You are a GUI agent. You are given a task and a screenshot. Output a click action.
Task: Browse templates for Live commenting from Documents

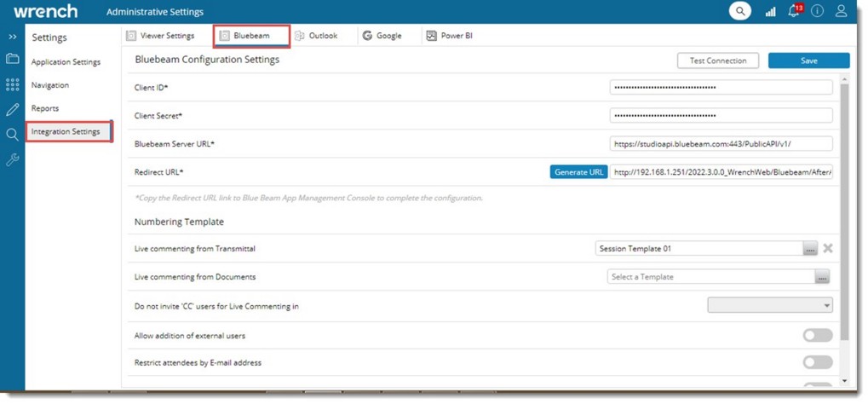click(x=821, y=277)
